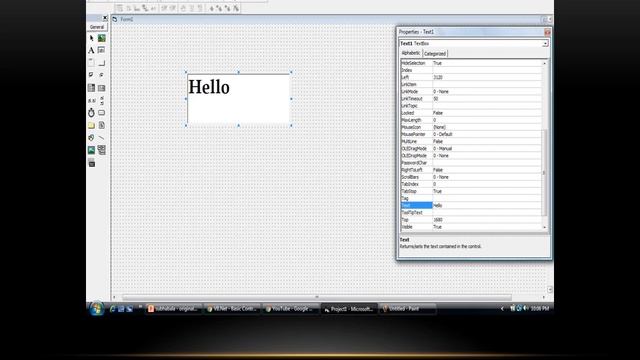This screenshot has width=640, height=360.
Task: Switch to the Categorized properties tab
Action: click(435, 53)
